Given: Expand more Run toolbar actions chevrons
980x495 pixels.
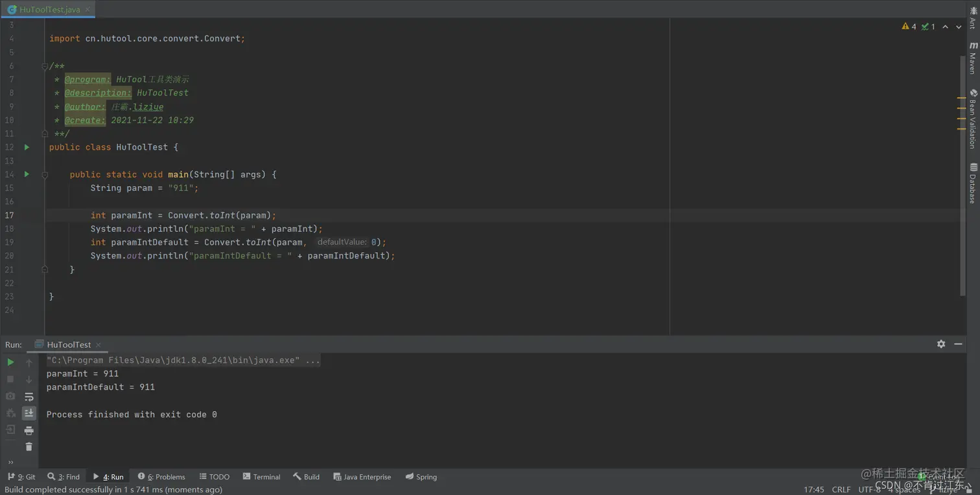Looking at the screenshot, I should (x=10, y=462).
